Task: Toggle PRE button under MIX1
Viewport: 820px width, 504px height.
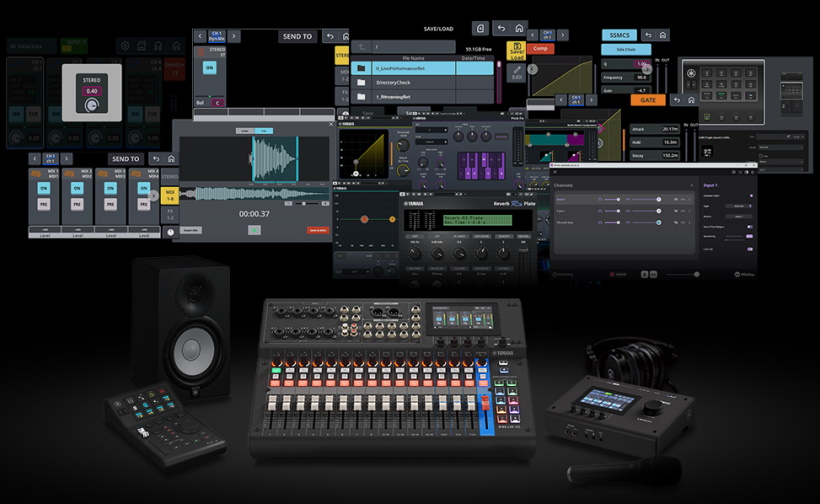Action: click(44, 204)
